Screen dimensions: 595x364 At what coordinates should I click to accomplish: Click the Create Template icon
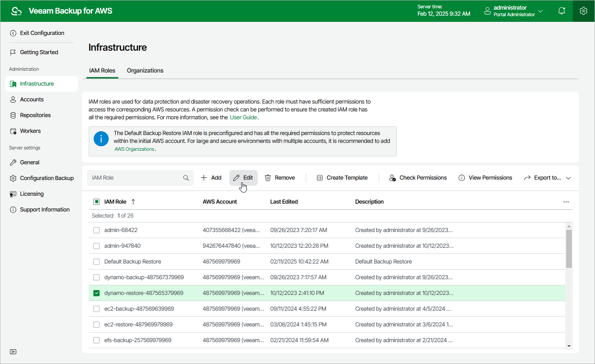(x=320, y=178)
